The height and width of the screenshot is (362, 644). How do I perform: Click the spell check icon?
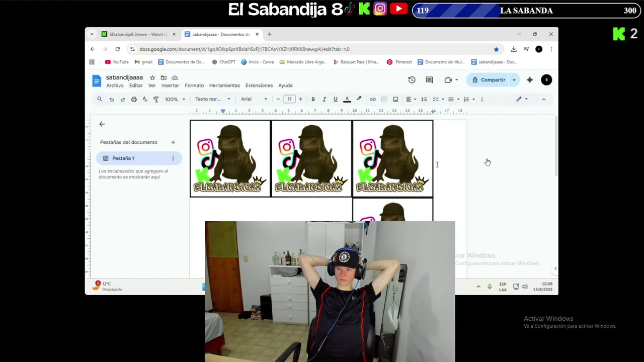145,99
